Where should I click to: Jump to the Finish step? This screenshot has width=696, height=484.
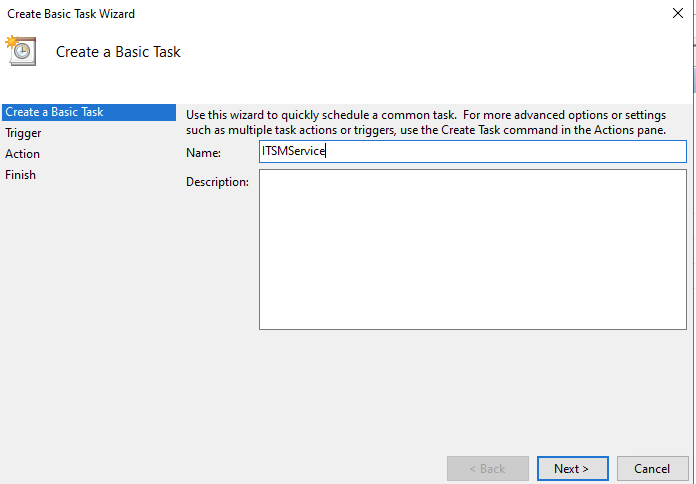[x=20, y=175]
